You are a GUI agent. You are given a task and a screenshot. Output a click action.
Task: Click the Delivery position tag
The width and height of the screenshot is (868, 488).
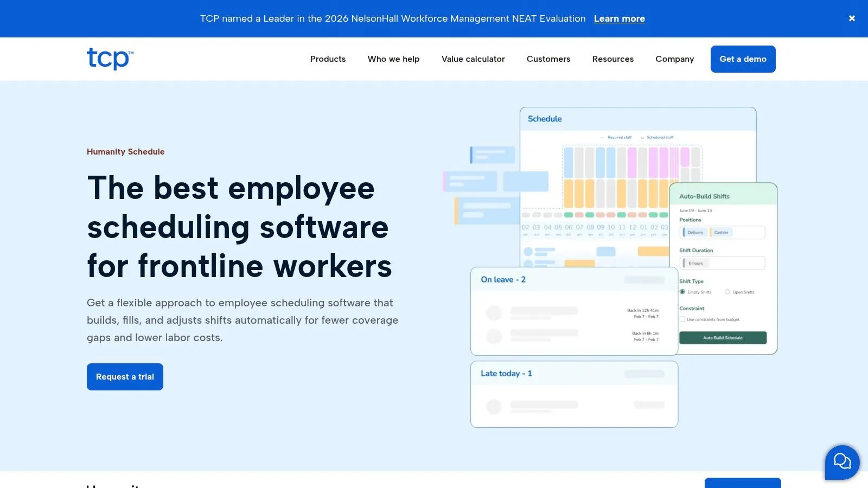click(694, 233)
